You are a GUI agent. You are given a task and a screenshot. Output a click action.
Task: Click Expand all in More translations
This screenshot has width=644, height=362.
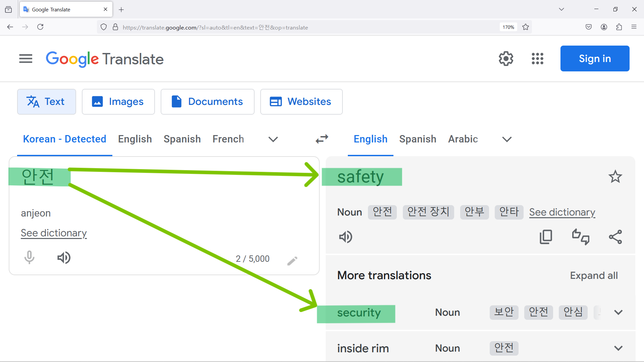coord(594,276)
